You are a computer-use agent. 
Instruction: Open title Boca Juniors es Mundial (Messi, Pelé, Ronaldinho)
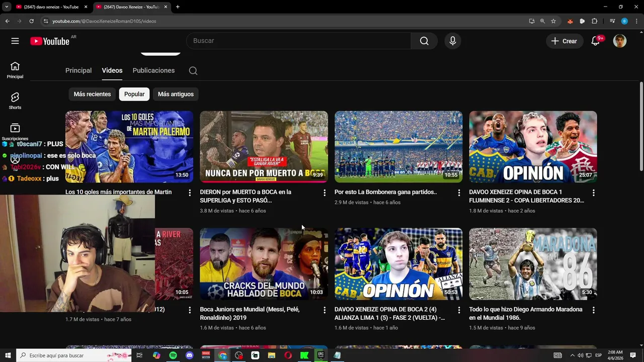tap(250, 313)
